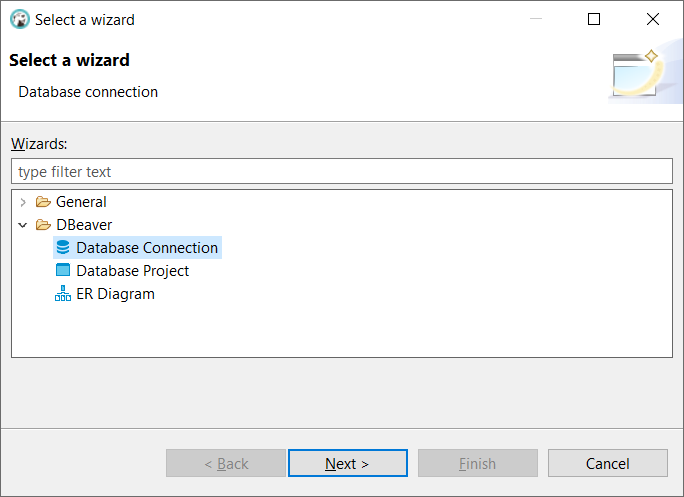The width and height of the screenshot is (684, 497).
Task: Click the disabled Finish button
Action: [x=478, y=463]
